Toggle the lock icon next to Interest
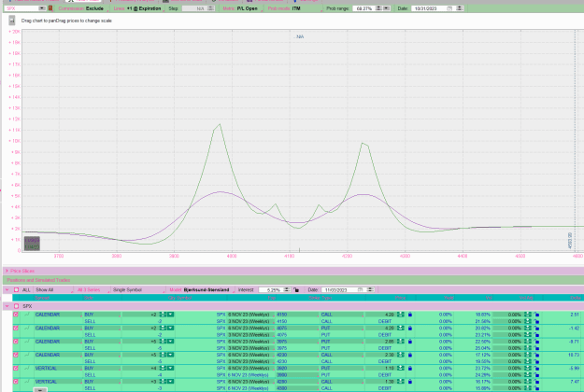 (296, 289)
